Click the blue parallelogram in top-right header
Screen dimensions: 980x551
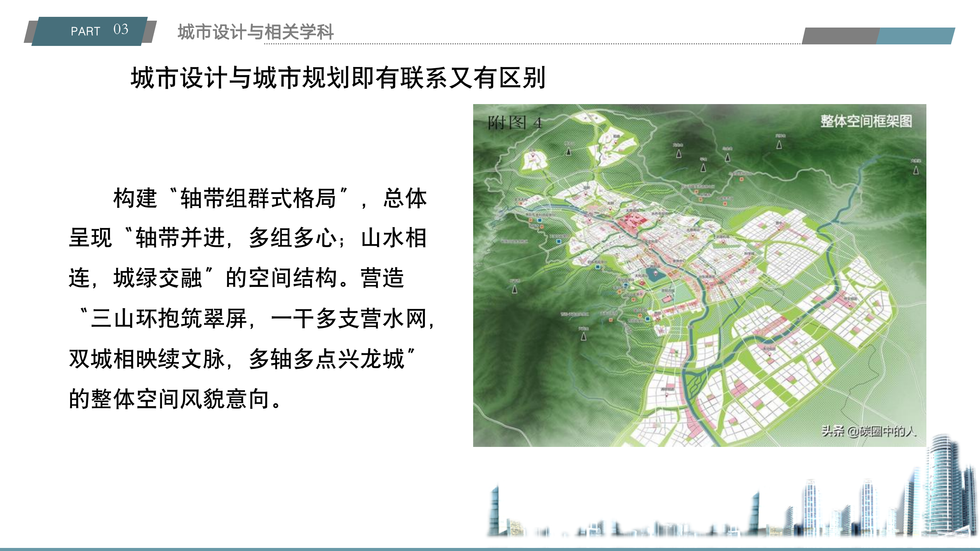(915, 36)
